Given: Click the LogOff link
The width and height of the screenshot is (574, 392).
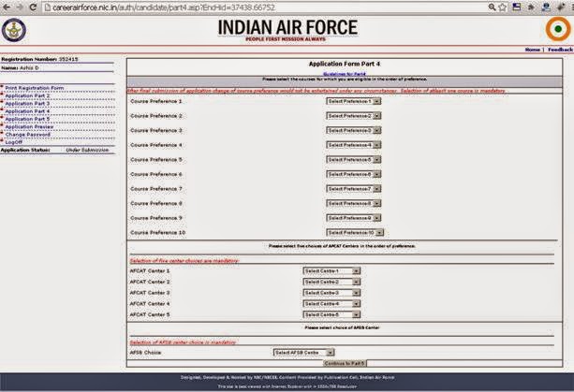Looking at the screenshot, I should pos(14,142).
